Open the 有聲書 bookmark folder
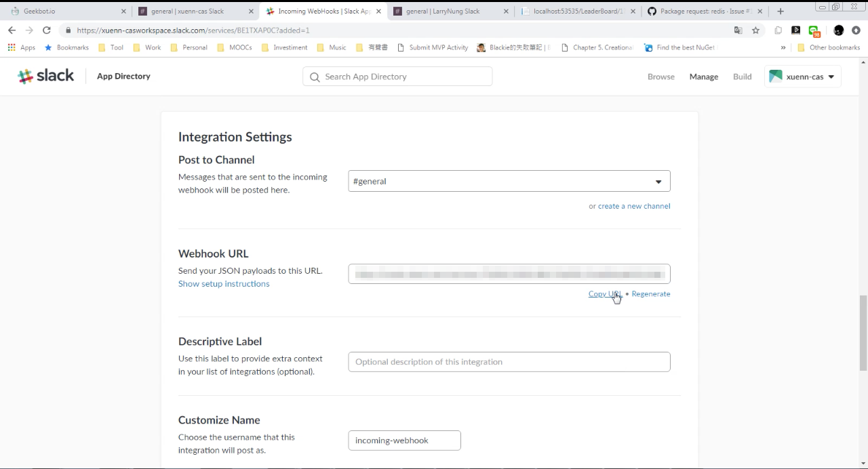Image resolution: width=868 pixels, height=469 pixels. (372, 47)
